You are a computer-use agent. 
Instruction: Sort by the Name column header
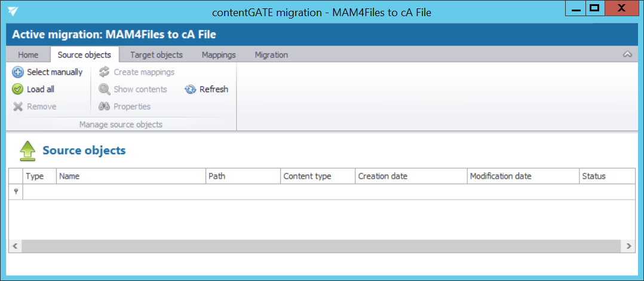point(130,176)
